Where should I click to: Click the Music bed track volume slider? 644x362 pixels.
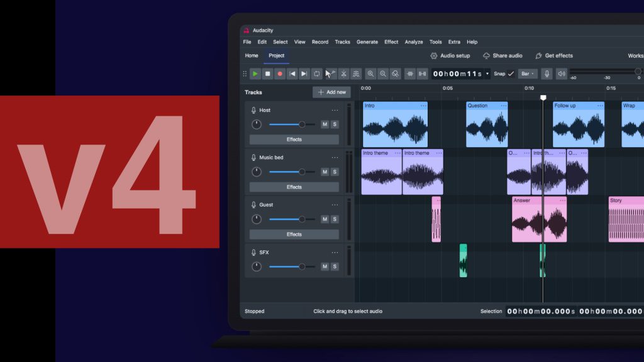292,172
